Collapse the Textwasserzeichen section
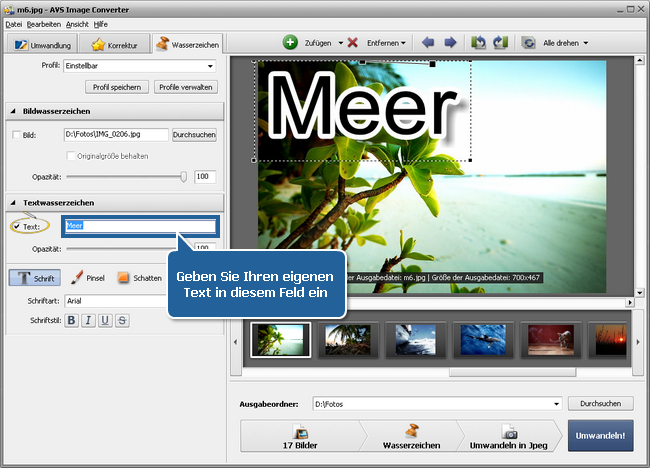This screenshot has width=650, height=468. coord(13,203)
